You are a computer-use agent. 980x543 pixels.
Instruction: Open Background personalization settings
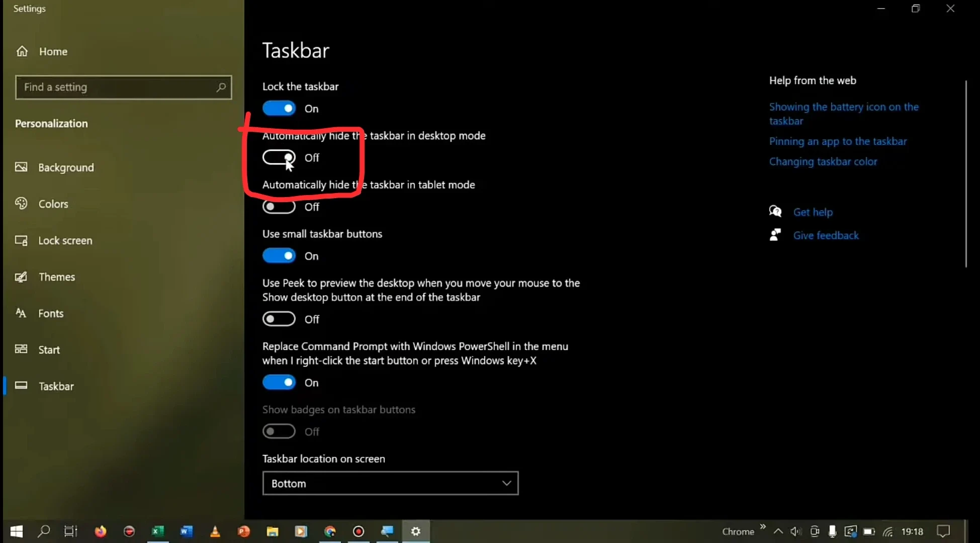coord(65,167)
